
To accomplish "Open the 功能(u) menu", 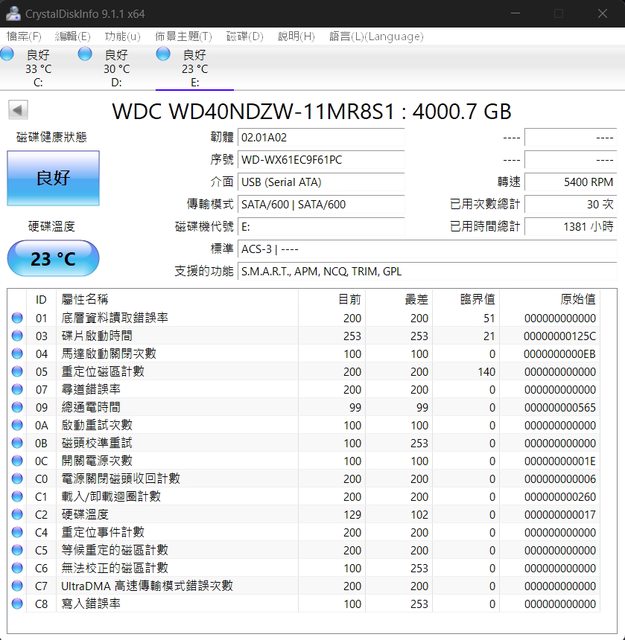I will (122, 36).
